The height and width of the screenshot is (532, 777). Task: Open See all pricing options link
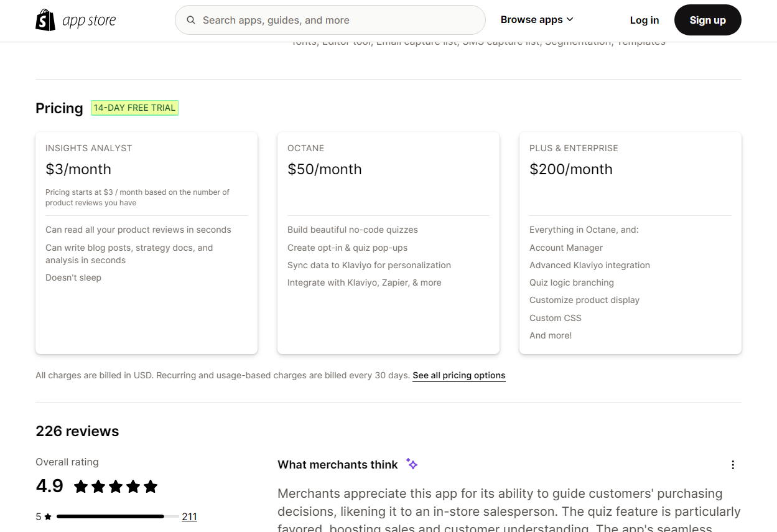[x=459, y=375]
